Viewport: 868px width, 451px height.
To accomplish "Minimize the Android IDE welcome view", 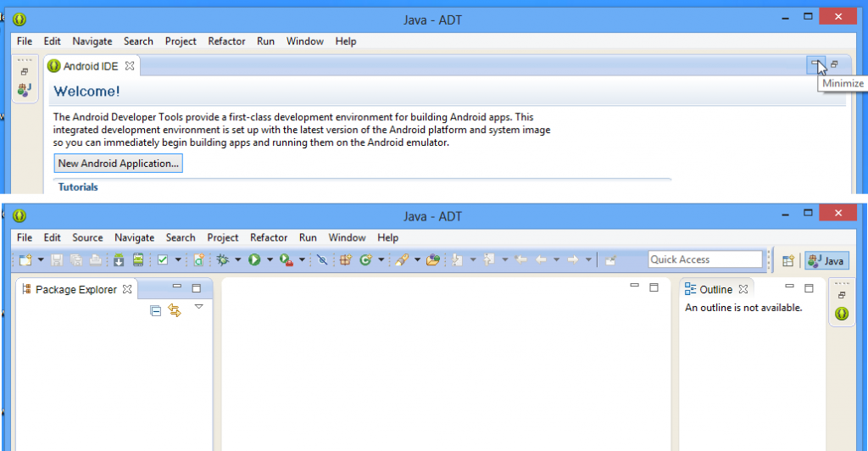I will 816,64.
